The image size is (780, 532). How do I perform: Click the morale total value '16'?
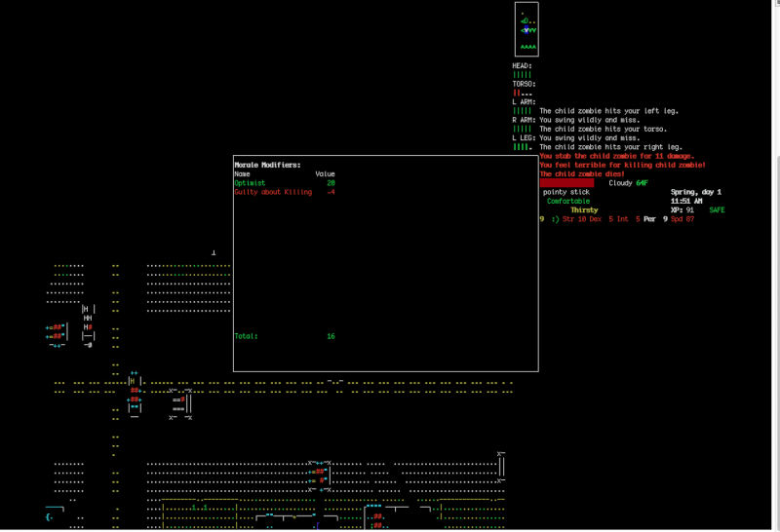coord(331,336)
